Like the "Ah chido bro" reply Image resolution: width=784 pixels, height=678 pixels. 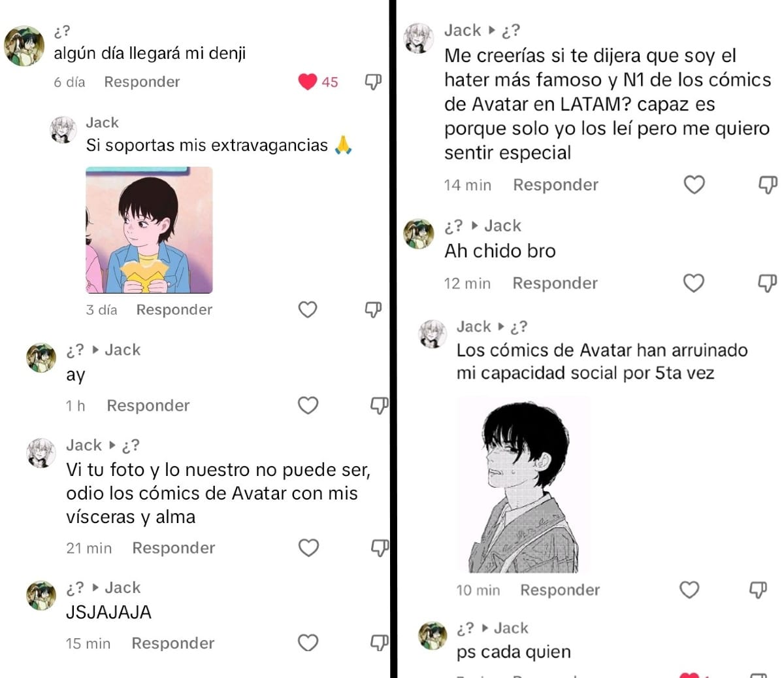[693, 283]
